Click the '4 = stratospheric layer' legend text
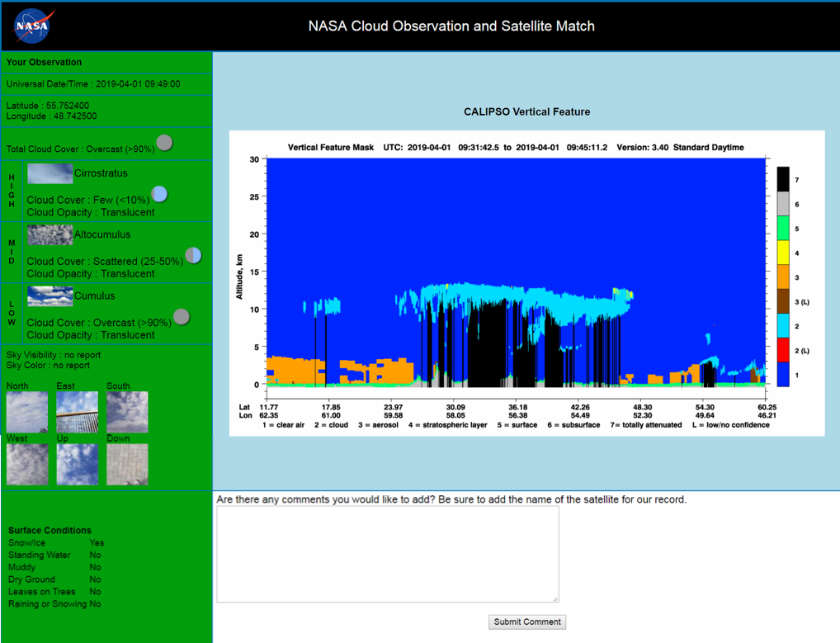The height and width of the screenshot is (643, 840). point(448,425)
